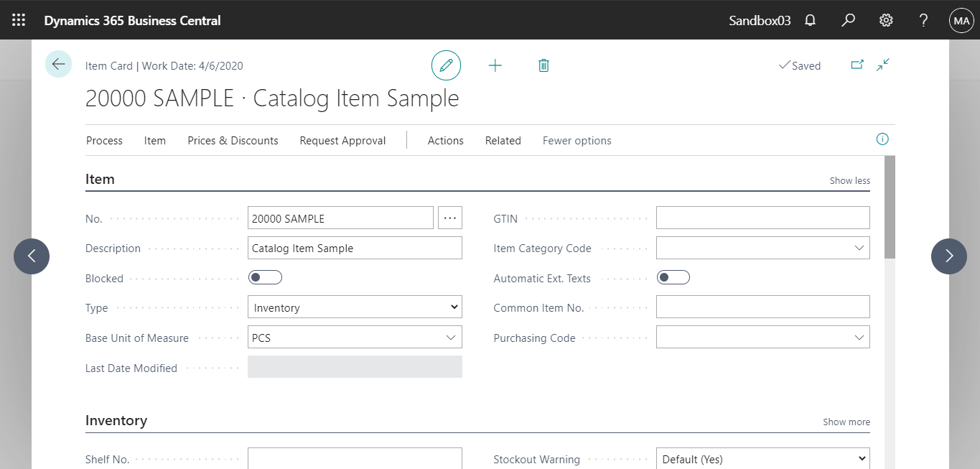Delete this item using the trash icon
This screenshot has width=980, height=469.
(x=543, y=65)
